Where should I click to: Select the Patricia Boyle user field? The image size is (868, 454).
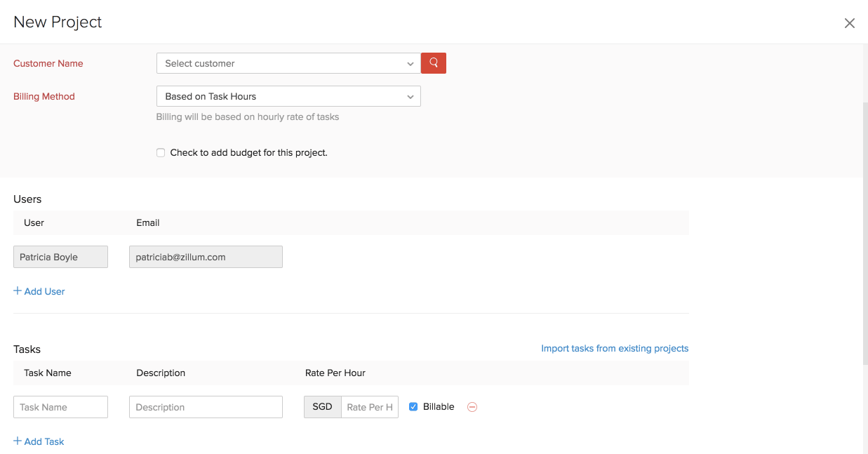click(x=60, y=257)
